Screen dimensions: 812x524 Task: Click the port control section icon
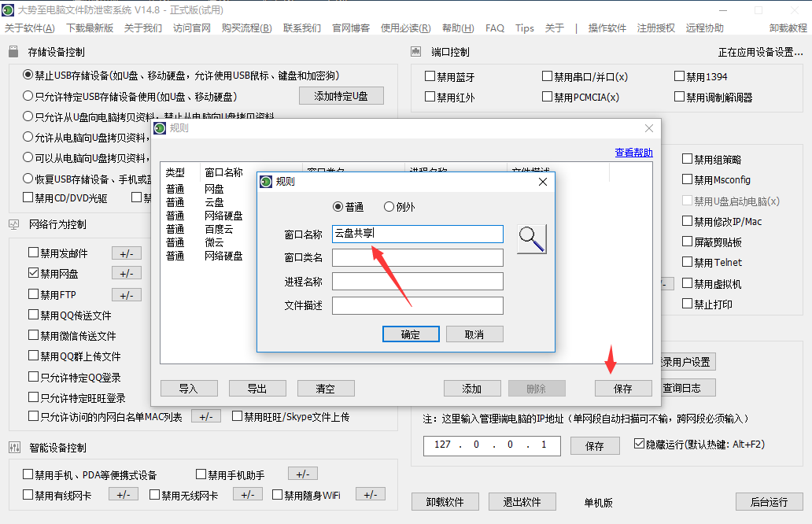pyautogui.click(x=417, y=53)
